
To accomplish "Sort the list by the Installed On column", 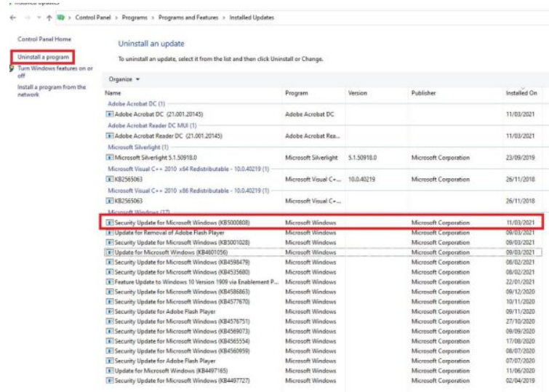I will pos(521,93).
